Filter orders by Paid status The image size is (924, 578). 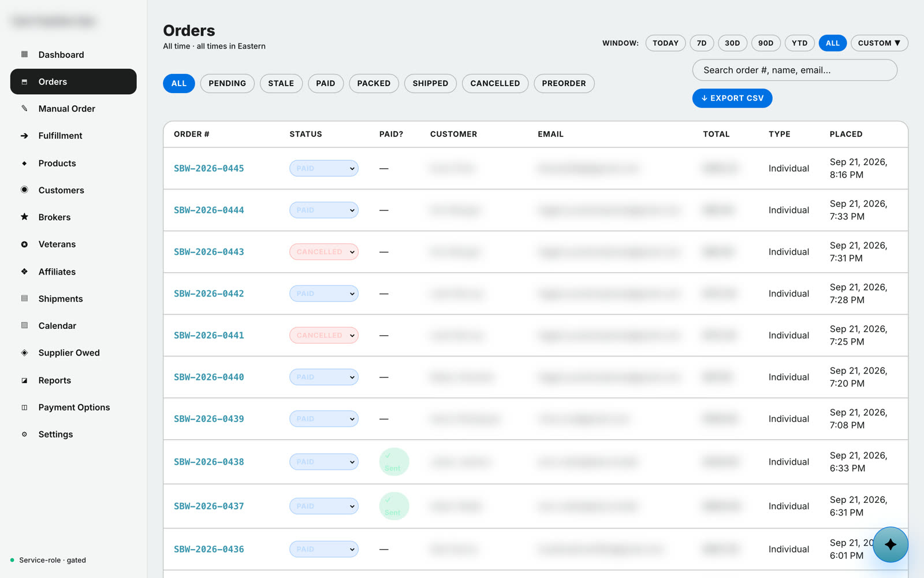pyautogui.click(x=326, y=83)
